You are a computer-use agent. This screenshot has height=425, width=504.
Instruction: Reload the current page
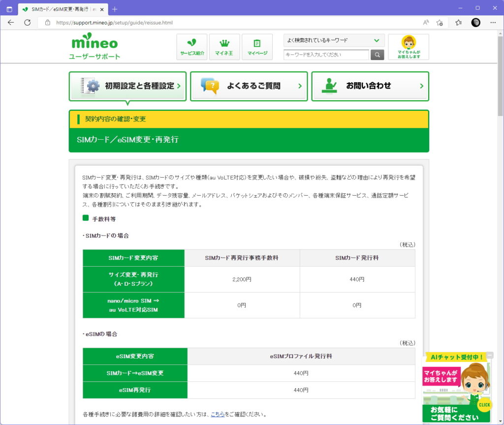(28, 23)
